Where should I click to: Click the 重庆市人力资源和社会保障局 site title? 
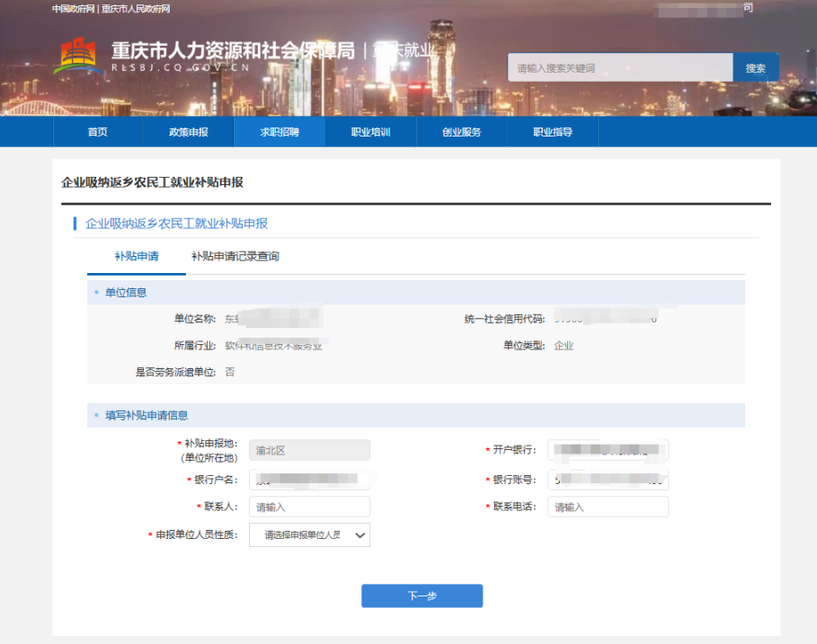point(233,50)
